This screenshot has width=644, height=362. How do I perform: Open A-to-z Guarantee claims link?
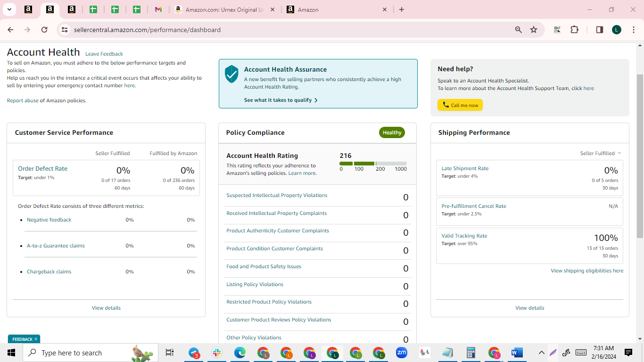56,246
